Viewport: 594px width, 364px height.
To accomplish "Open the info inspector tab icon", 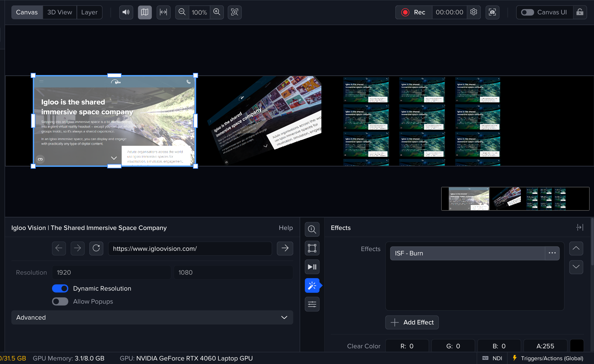I will coord(312,229).
